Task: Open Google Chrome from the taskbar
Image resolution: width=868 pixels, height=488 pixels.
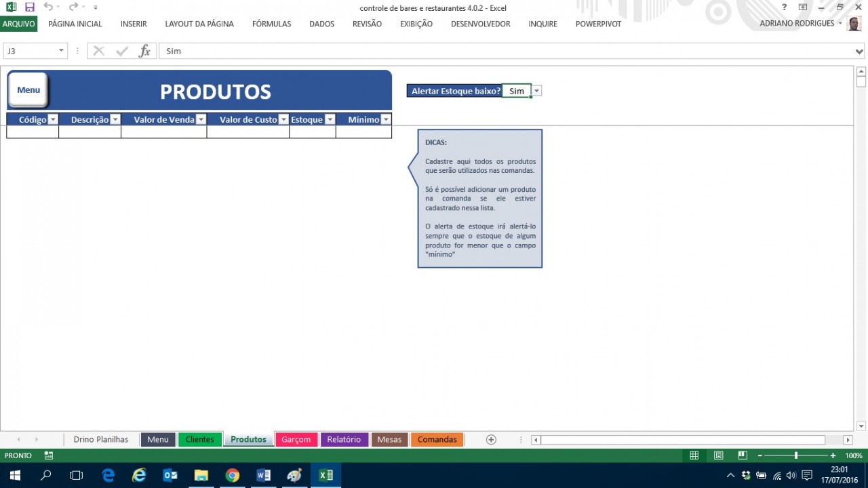Action: (x=233, y=475)
